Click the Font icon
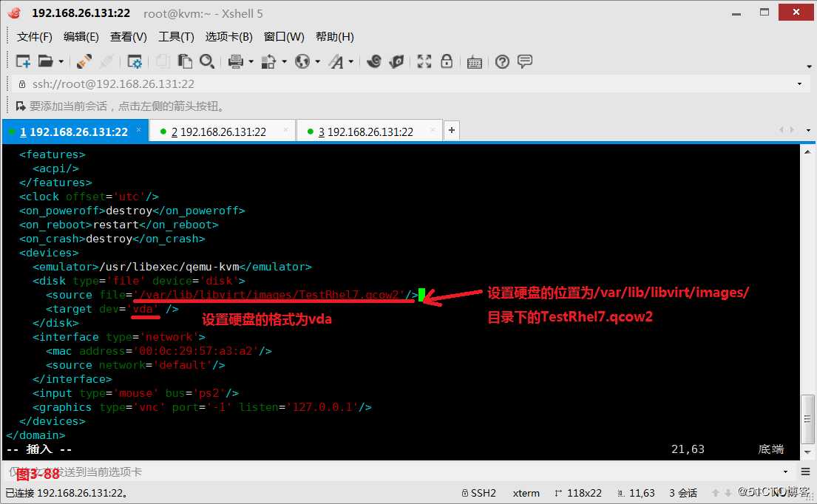The image size is (817, 504). click(x=336, y=62)
